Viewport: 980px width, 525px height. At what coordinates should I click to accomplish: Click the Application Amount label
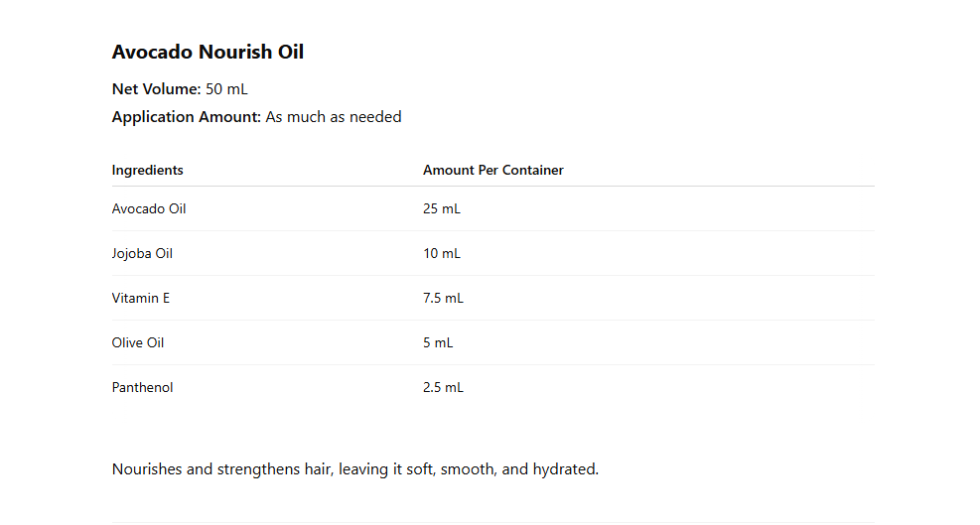pos(186,117)
